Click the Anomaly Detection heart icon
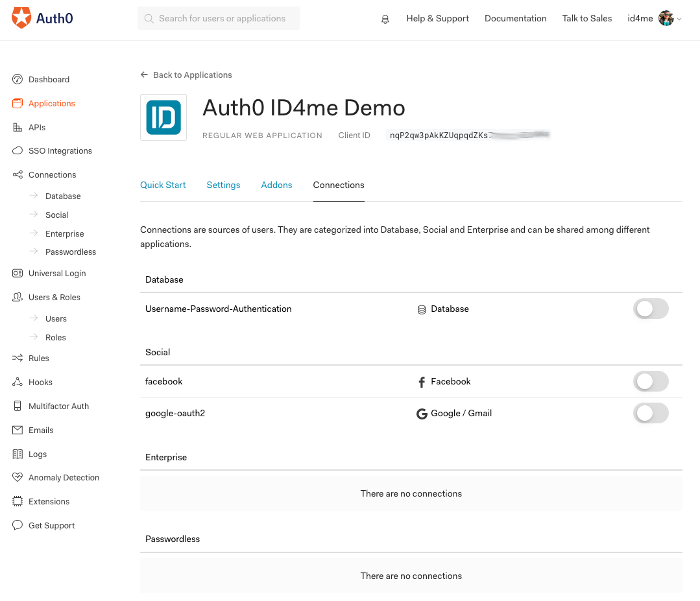Image resolution: width=700 pixels, height=601 pixels. click(18, 477)
